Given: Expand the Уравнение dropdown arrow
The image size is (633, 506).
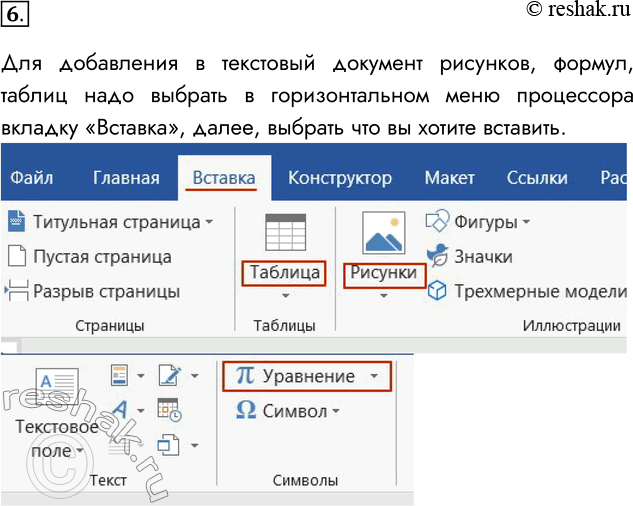Looking at the screenshot, I should click(x=373, y=377).
